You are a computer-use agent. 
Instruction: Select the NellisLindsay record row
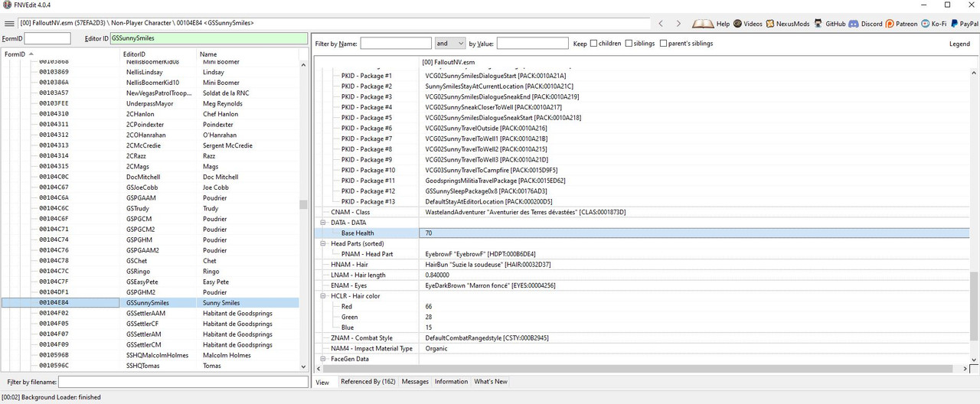150,72
